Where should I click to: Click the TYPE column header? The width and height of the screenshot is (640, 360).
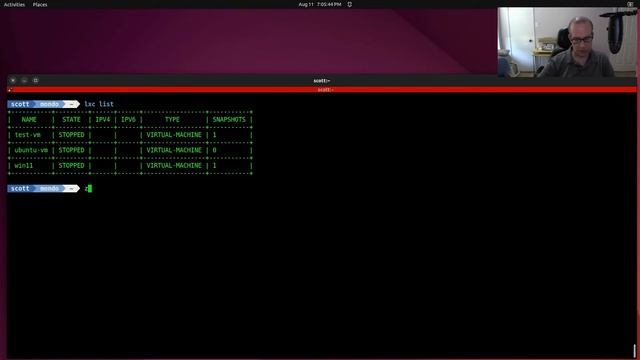172,120
